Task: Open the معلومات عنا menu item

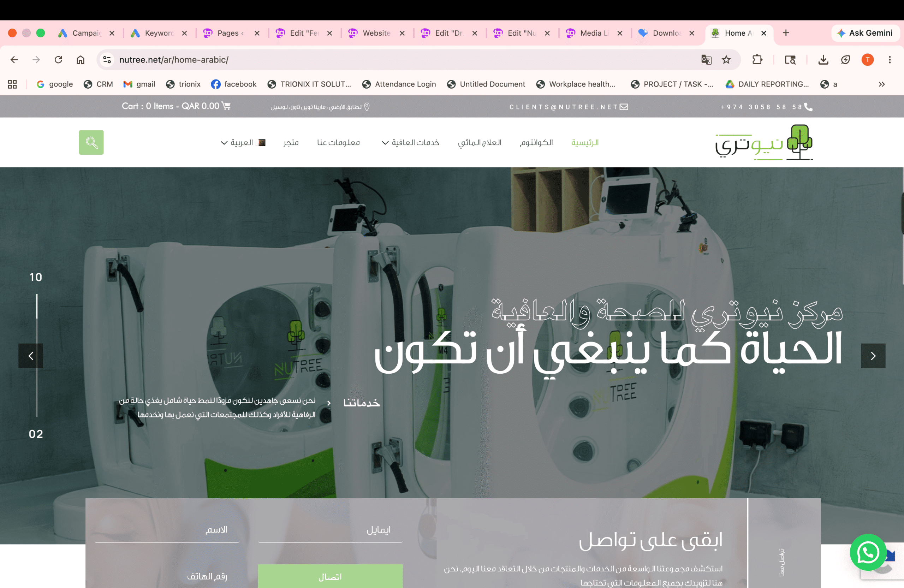Action: click(338, 142)
